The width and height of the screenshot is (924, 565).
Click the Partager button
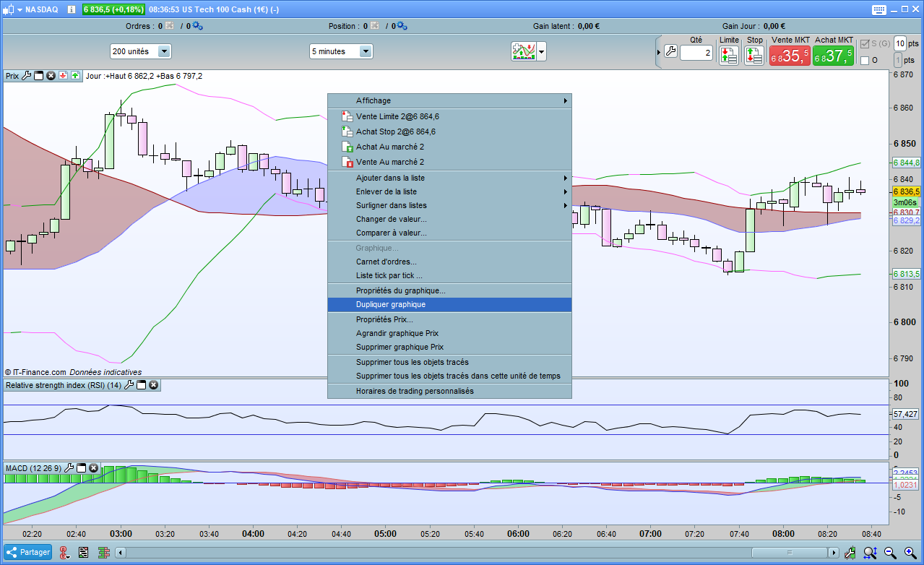click(28, 552)
